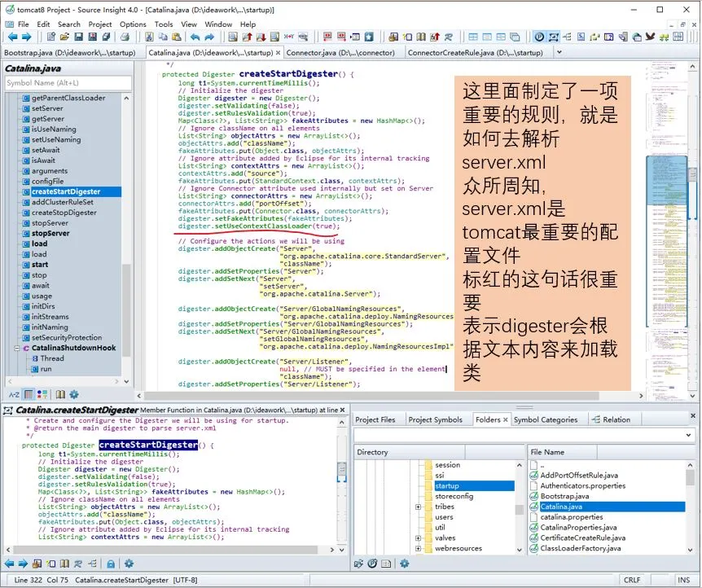Switch to Bootstrap.java tab
This screenshot has height=588, width=702.
(x=70, y=53)
